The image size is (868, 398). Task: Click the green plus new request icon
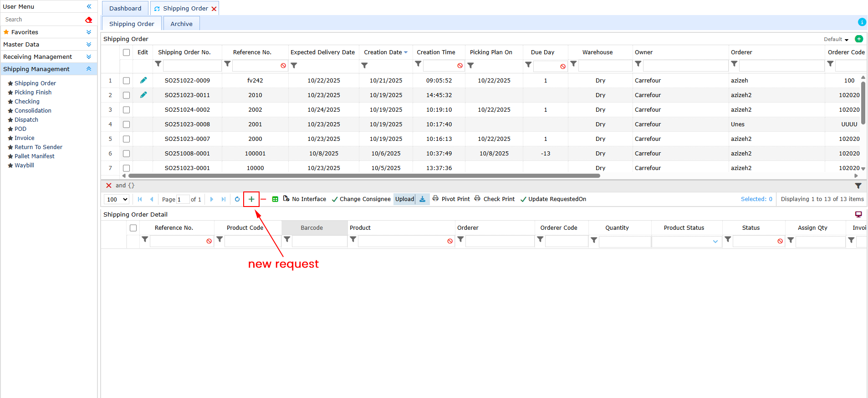coord(251,199)
